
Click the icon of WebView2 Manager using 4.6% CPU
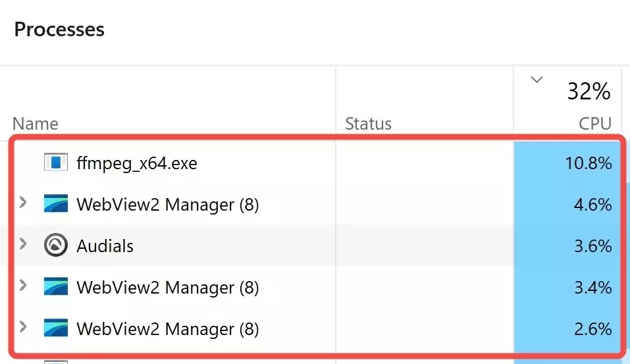(55, 203)
